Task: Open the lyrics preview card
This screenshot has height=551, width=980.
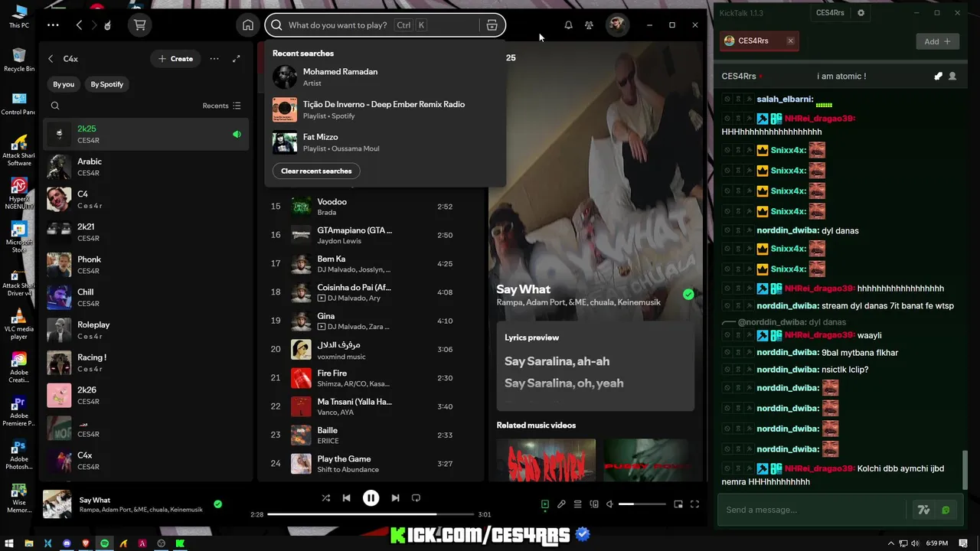Action: [595, 366]
